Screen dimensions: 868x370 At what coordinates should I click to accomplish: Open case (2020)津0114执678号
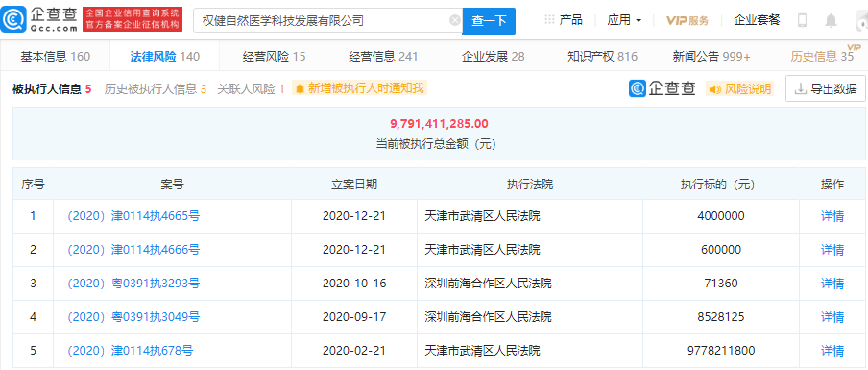click(x=130, y=351)
